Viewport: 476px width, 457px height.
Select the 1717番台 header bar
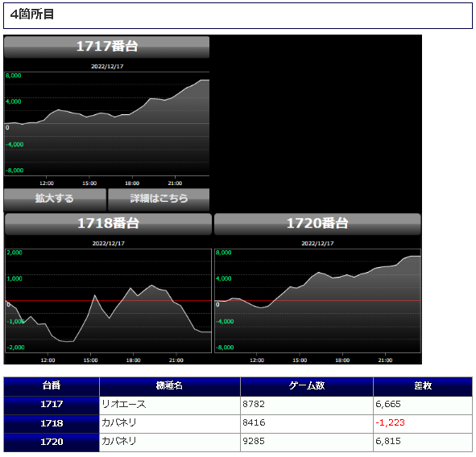coord(106,47)
